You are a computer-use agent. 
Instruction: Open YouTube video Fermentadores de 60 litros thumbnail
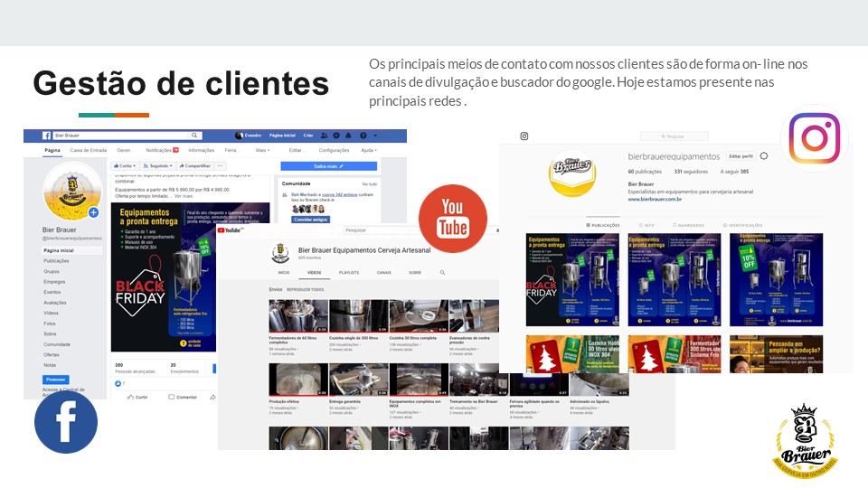298,316
